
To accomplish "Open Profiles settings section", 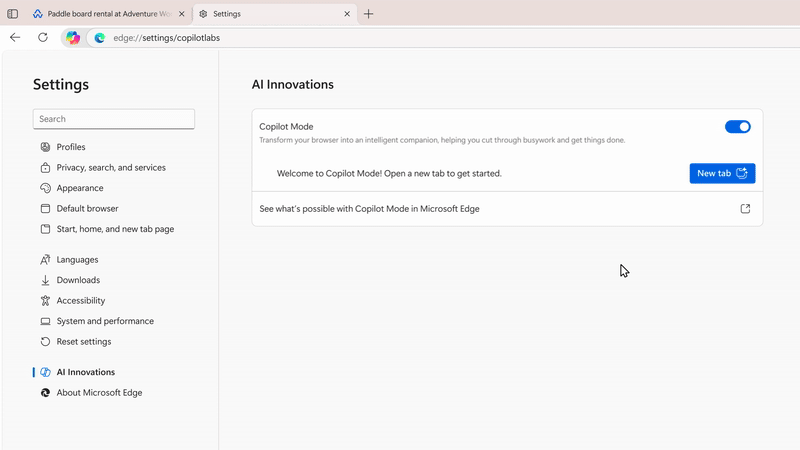I will point(71,147).
